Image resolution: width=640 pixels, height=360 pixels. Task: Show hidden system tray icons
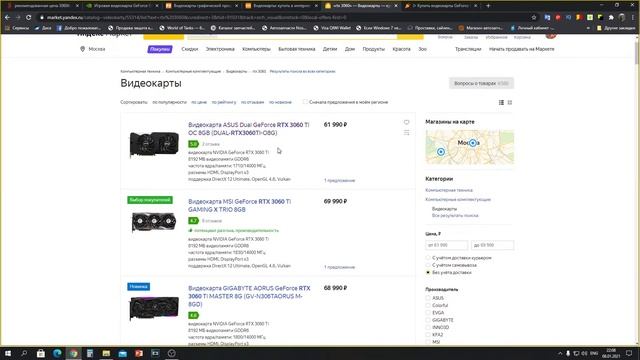pos(560,353)
